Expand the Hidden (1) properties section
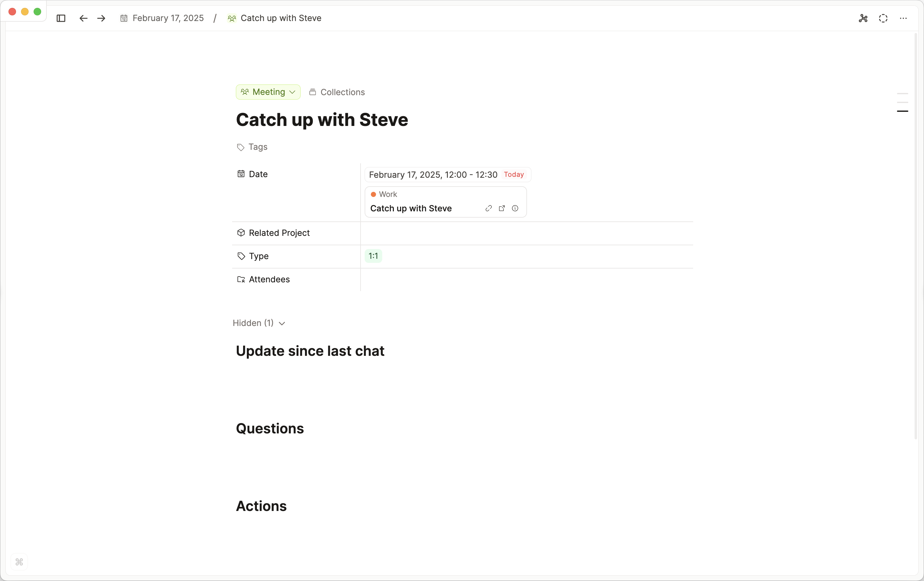924x581 pixels. click(259, 323)
